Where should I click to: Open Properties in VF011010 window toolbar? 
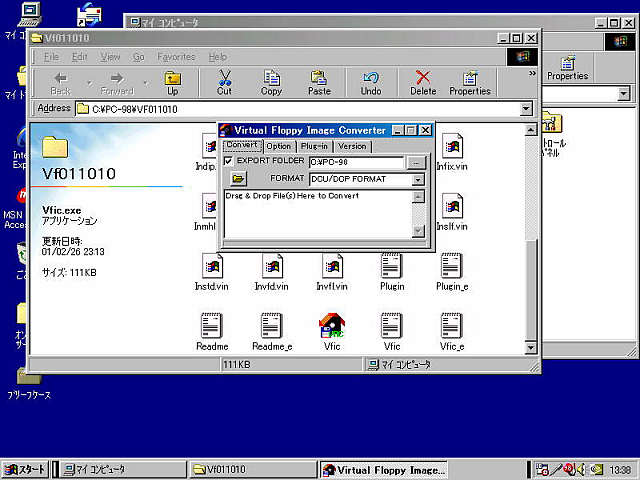[x=470, y=83]
